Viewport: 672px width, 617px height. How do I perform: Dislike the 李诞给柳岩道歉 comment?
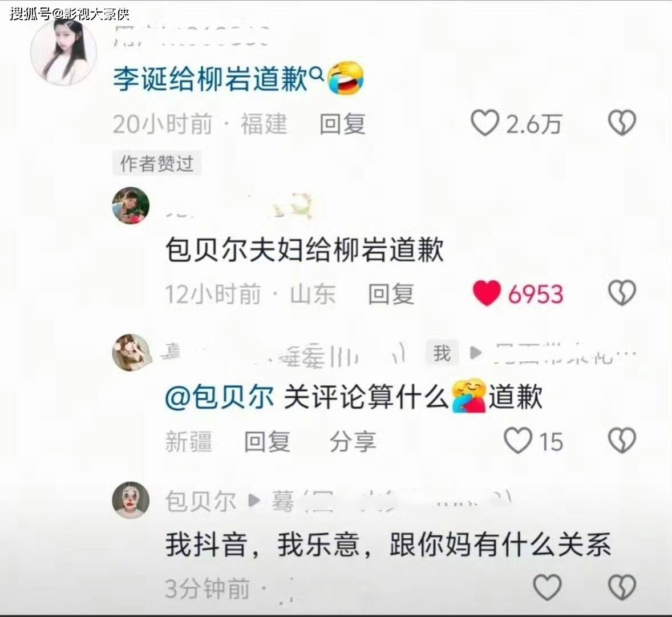(x=622, y=123)
